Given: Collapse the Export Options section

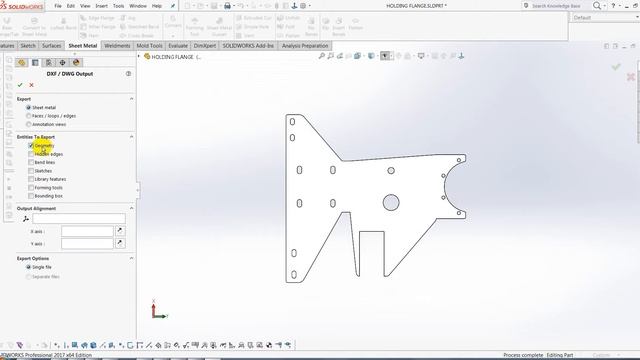Looking at the screenshot, I should [x=131, y=258].
